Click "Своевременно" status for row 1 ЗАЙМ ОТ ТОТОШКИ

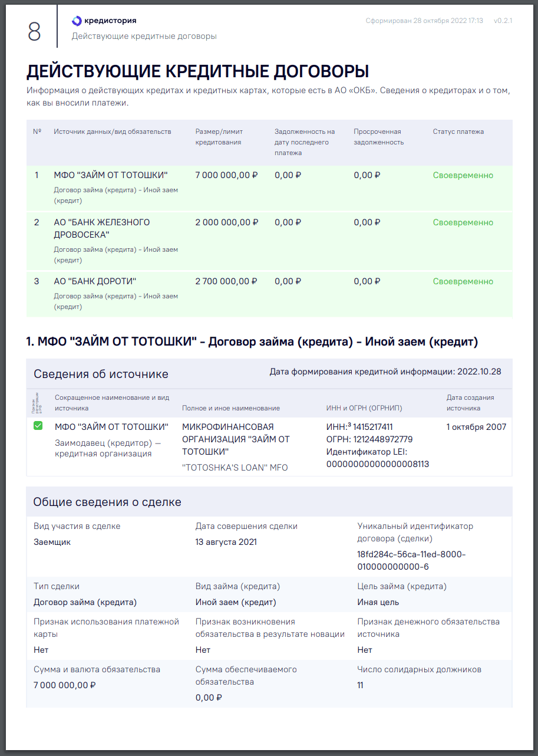[463, 175]
